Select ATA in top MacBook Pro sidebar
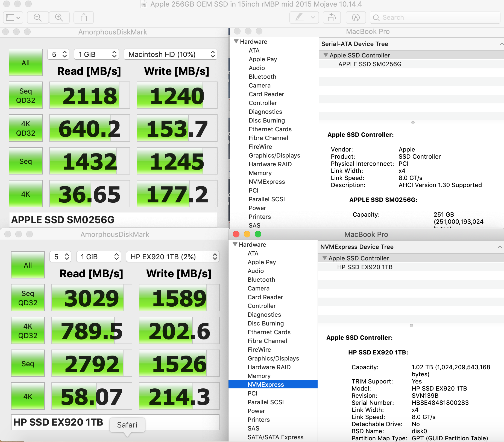Viewport: 504px width, 442px height. pyautogui.click(x=254, y=50)
